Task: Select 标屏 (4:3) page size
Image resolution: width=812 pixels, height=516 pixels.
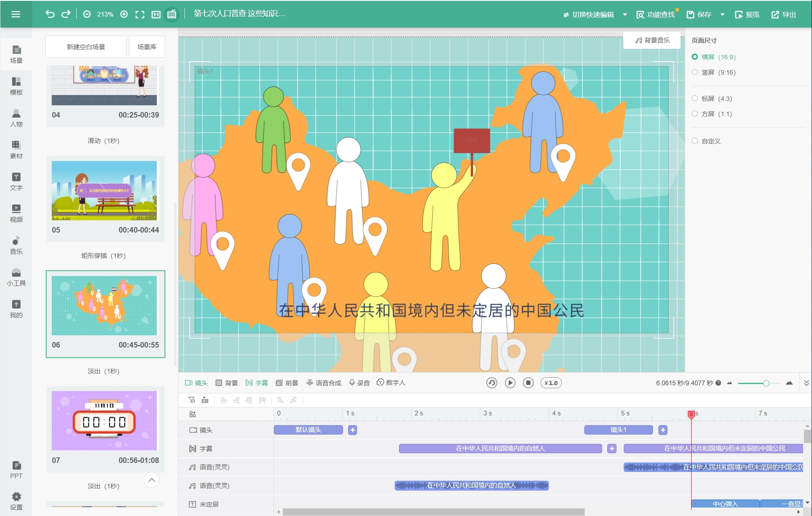Action: coord(712,98)
